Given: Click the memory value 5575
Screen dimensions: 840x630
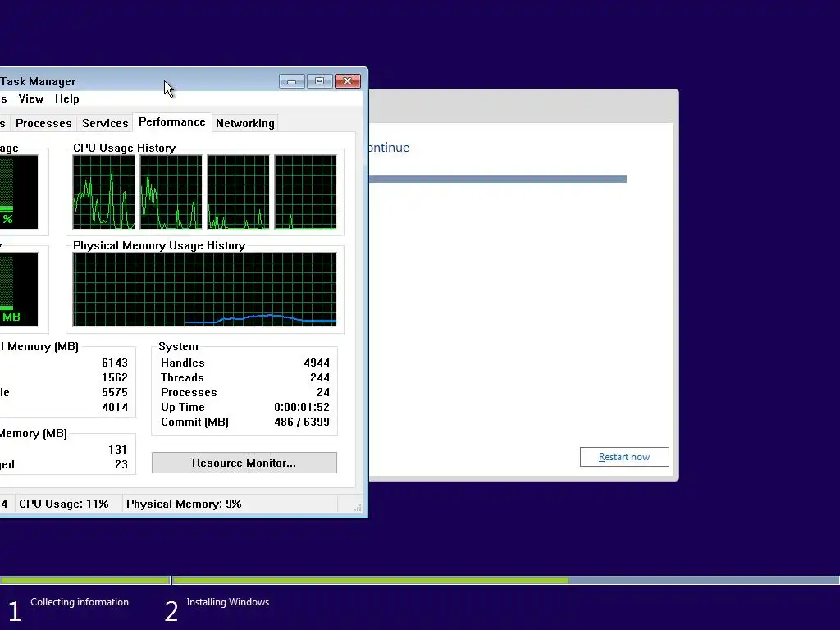Looking at the screenshot, I should (x=115, y=392).
